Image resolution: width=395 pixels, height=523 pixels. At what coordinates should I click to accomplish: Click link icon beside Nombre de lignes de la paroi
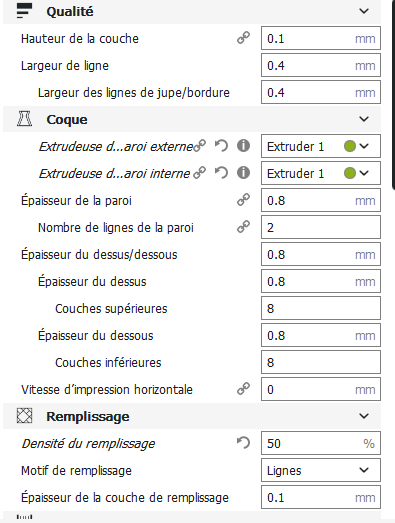(244, 227)
